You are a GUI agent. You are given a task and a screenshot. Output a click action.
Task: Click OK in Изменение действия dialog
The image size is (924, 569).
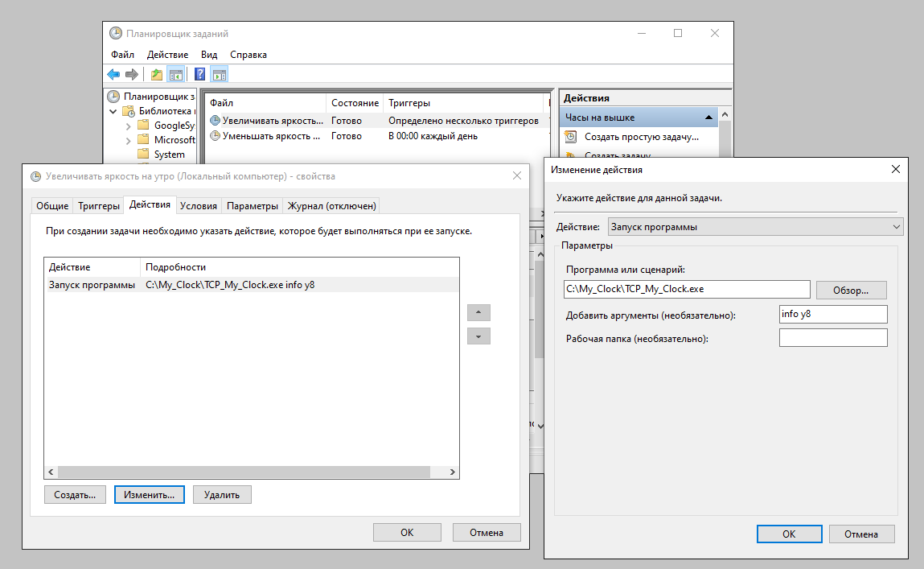[789, 534]
